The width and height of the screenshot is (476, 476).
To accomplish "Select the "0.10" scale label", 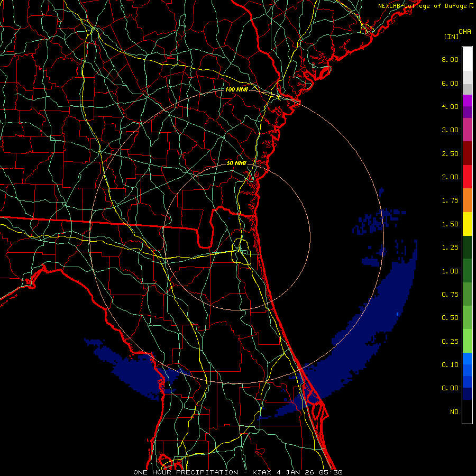I will [x=450, y=365].
